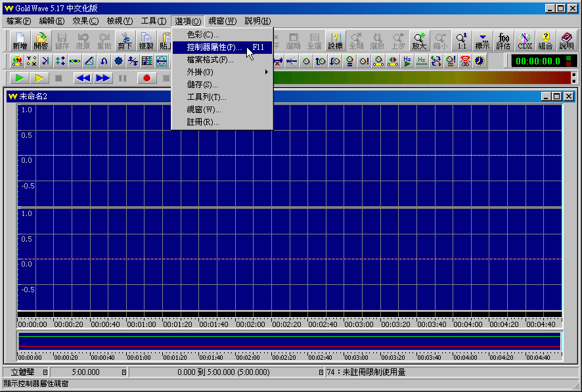Click the green-to-red level meter bar

(420, 78)
